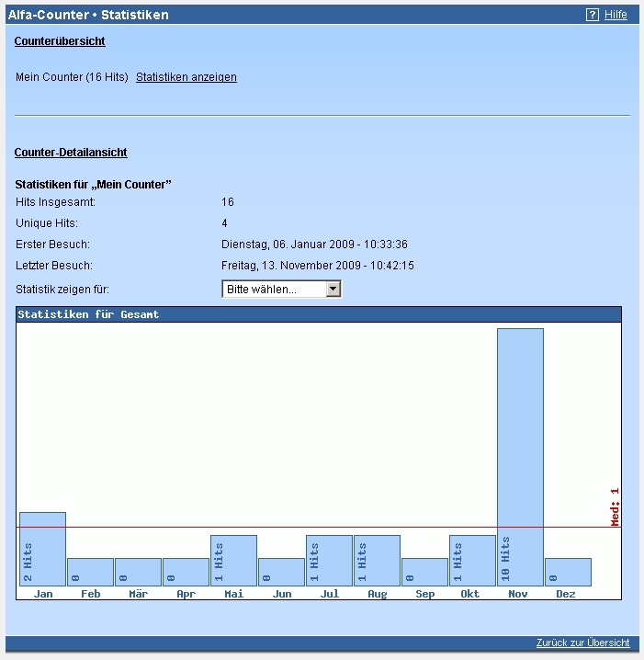Click the question mark help icon
644x660 pixels.
[x=593, y=15]
